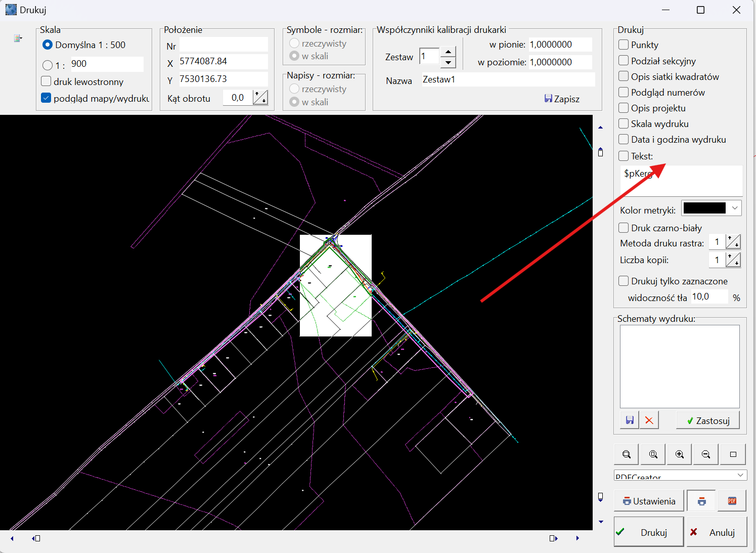Check Opis siatki kwadratów
Viewport: 756px width, 553px height.
[624, 76]
